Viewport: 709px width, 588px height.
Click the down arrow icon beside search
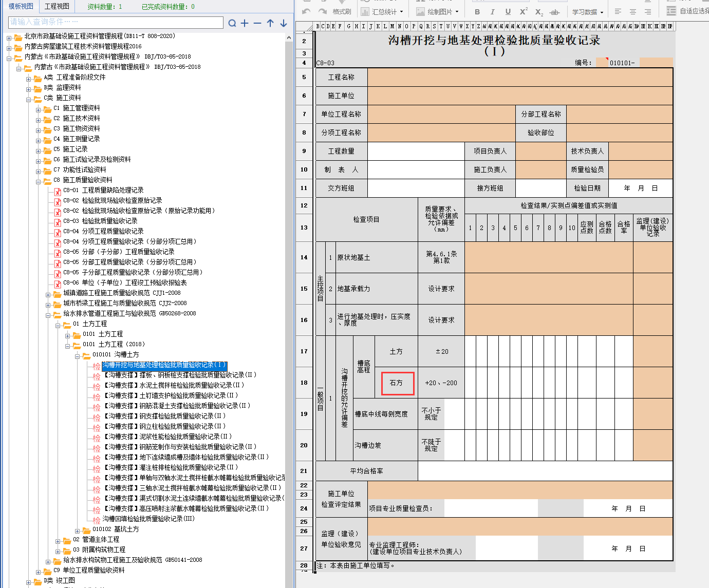tap(283, 23)
